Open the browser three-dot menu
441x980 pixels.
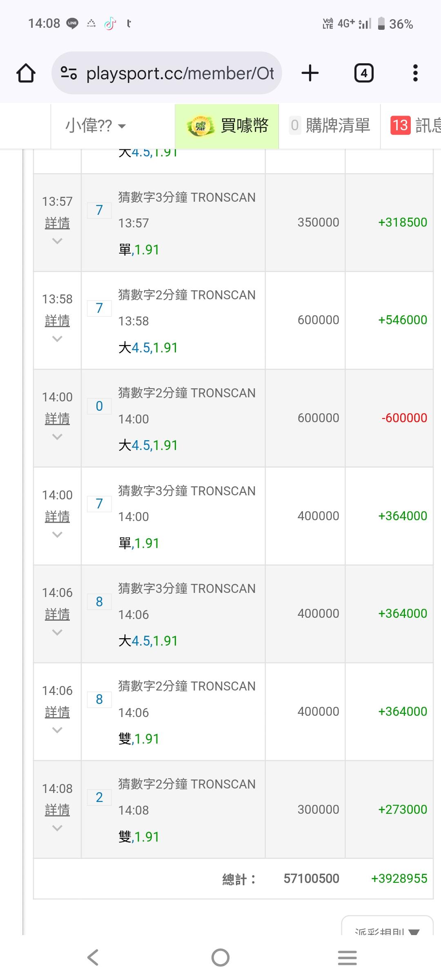[x=415, y=73]
